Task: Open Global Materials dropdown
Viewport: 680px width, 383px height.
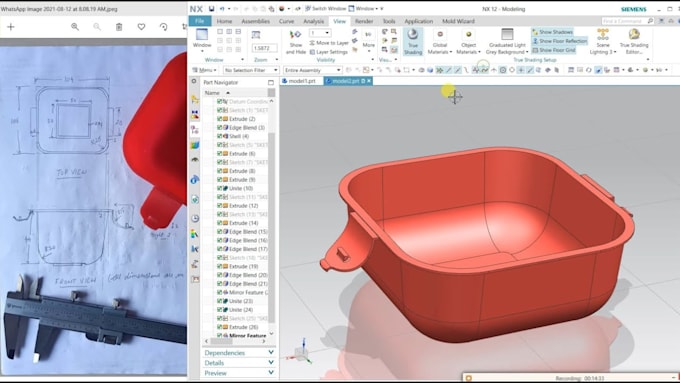Action: pyautogui.click(x=440, y=42)
